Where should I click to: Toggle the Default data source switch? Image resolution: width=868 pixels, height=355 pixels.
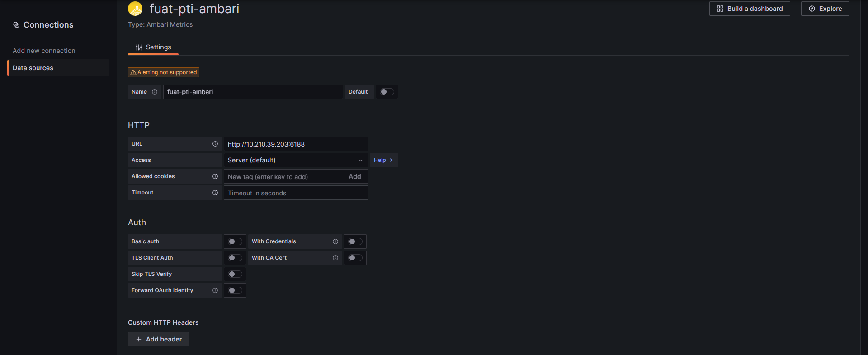(387, 92)
